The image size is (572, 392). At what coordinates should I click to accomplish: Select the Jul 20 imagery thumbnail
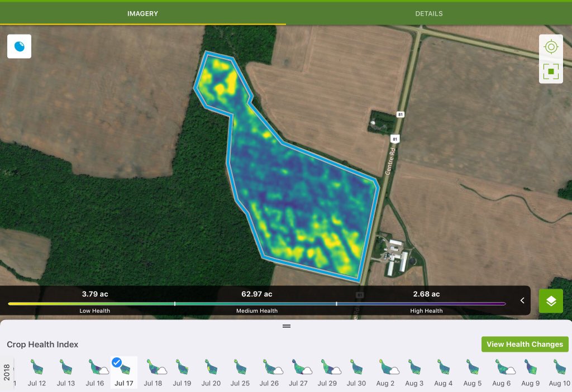(211, 372)
